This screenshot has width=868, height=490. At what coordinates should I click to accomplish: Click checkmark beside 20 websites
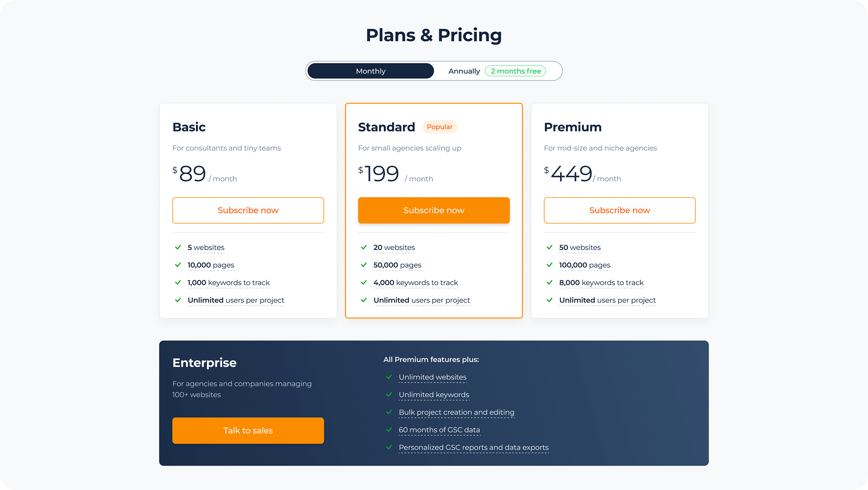tap(364, 247)
